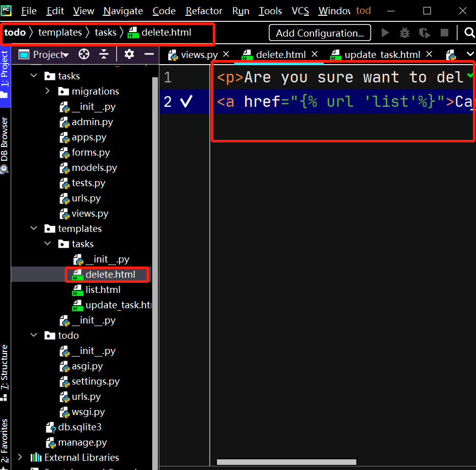This screenshot has height=470, width=476.
Task: Hide the Project panel with minus icon
Action: [149, 54]
